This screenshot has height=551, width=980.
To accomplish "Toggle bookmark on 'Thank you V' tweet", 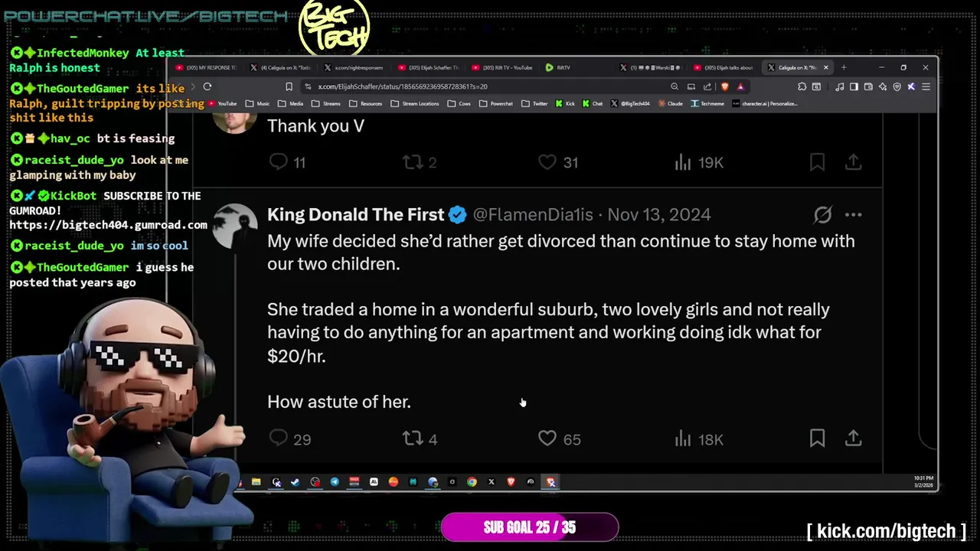I will click(x=817, y=162).
